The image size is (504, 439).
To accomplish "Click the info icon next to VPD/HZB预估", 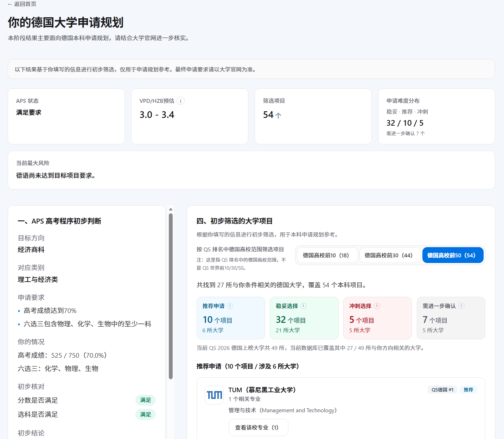I will [180, 101].
